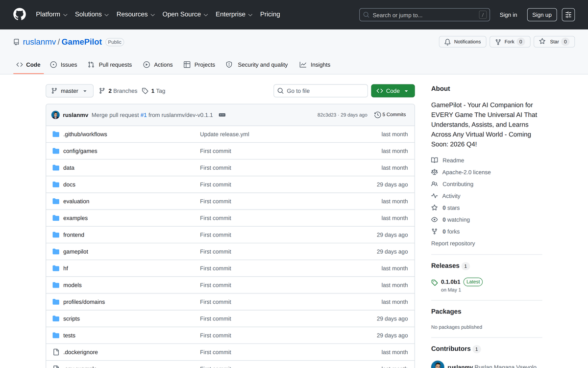588x368 pixels.
Task: Open the Projects tab
Action: point(199,65)
